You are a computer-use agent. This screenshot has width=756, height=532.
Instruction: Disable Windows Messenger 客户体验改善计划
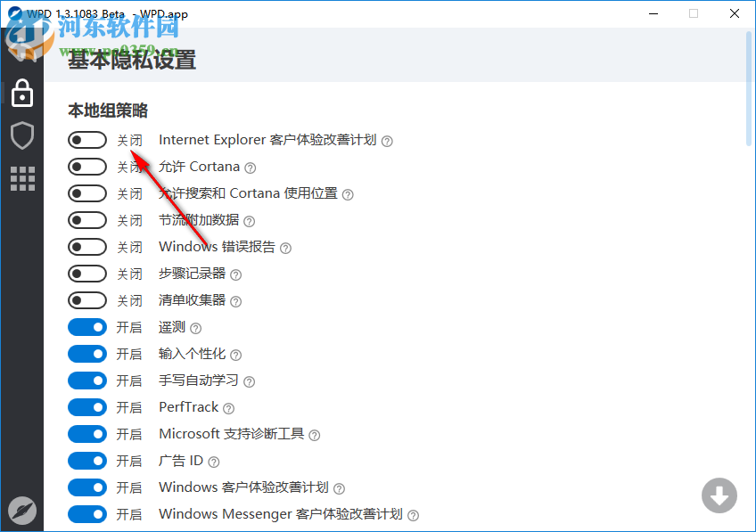86,514
